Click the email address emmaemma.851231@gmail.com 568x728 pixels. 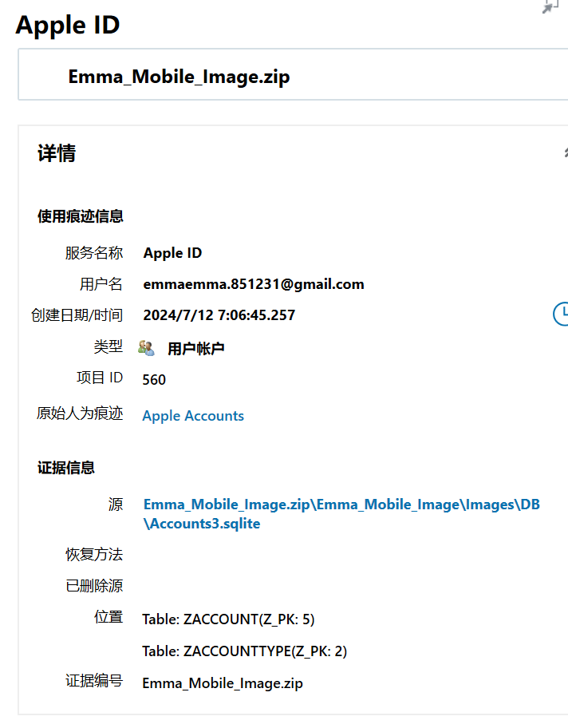(254, 283)
